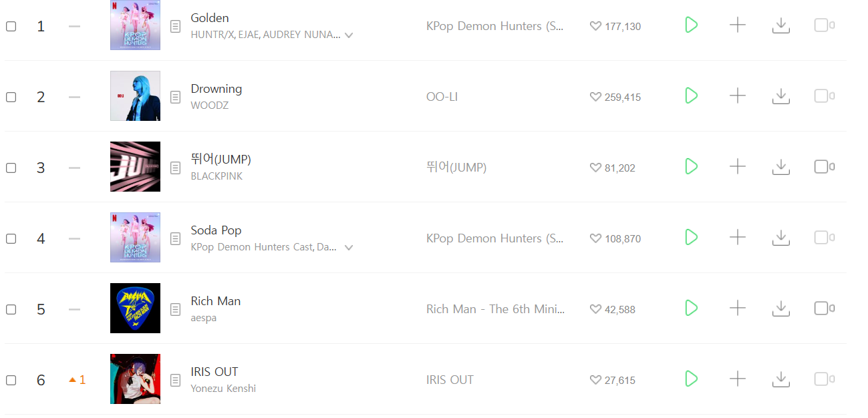868x418 pixels.
Task: Expand Soda Pop artist list chevron
Action: click(348, 248)
